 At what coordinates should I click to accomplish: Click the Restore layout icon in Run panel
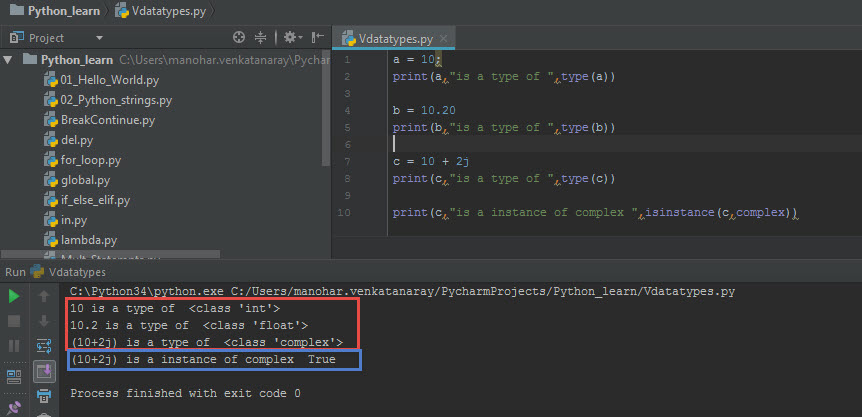[x=14, y=376]
